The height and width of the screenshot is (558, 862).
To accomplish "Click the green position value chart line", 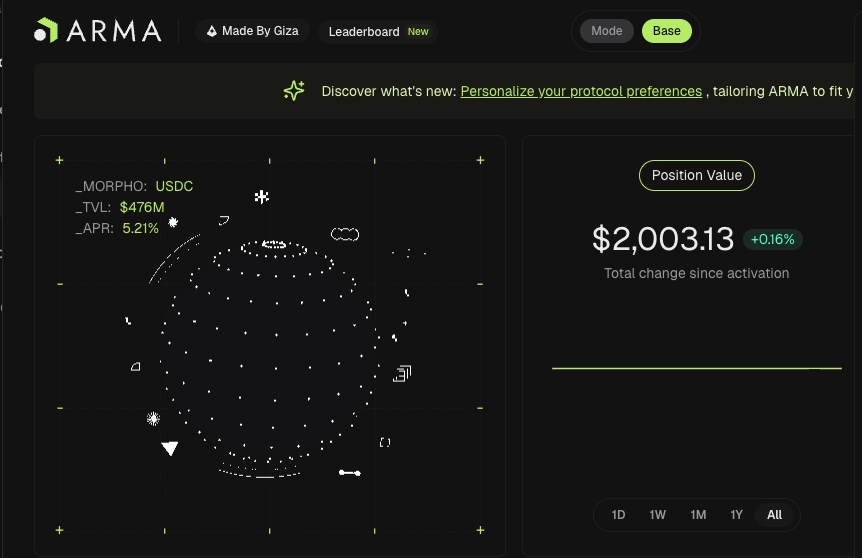I will tap(697, 368).
